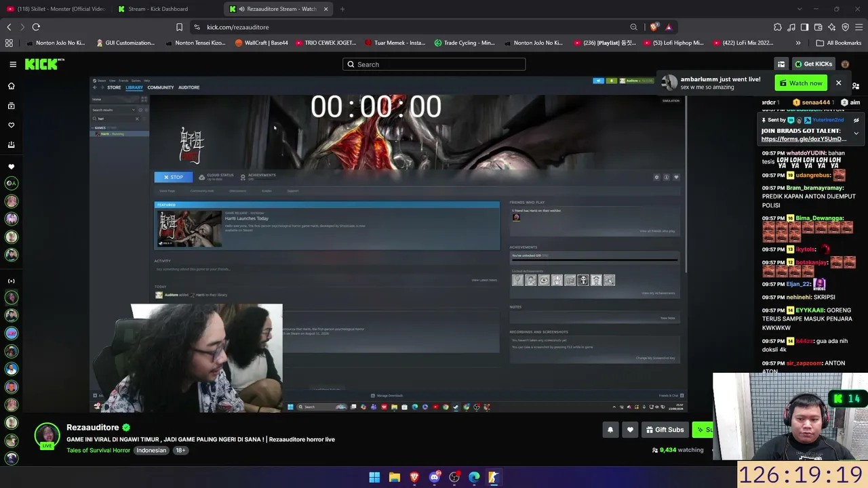Open the All Bookmarks folder
The height and width of the screenshot is (488, 868).
pyautogui.click(x=839, y=43)
